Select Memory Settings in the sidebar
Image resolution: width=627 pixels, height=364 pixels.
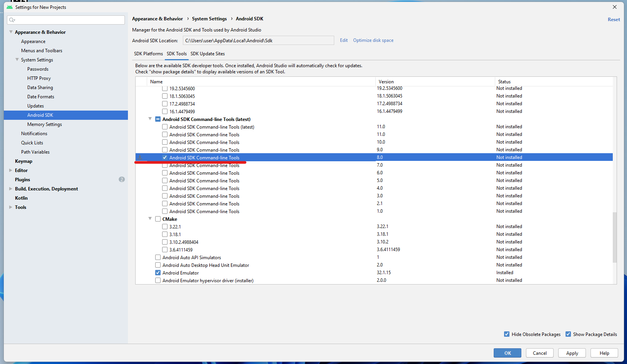pyautogui.click(x=45, y=124)
